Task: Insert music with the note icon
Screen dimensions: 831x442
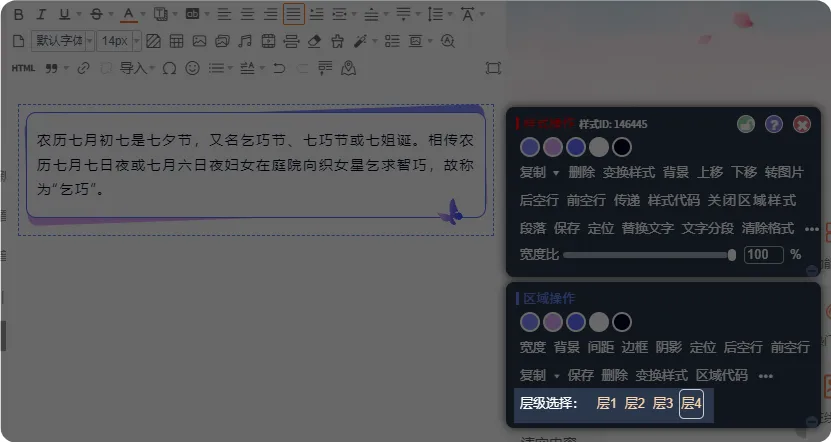Action: point(245,41)
